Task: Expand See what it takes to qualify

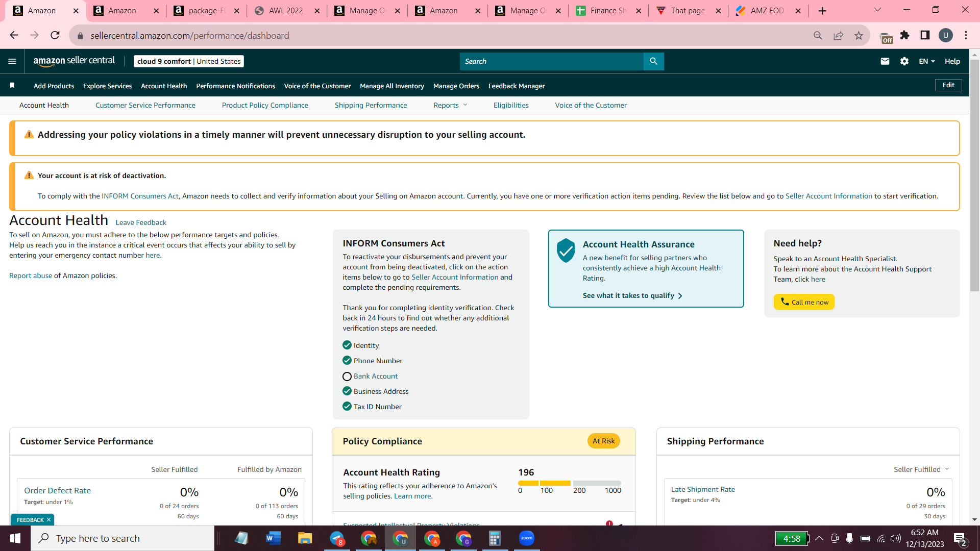Action: point(632,296)
